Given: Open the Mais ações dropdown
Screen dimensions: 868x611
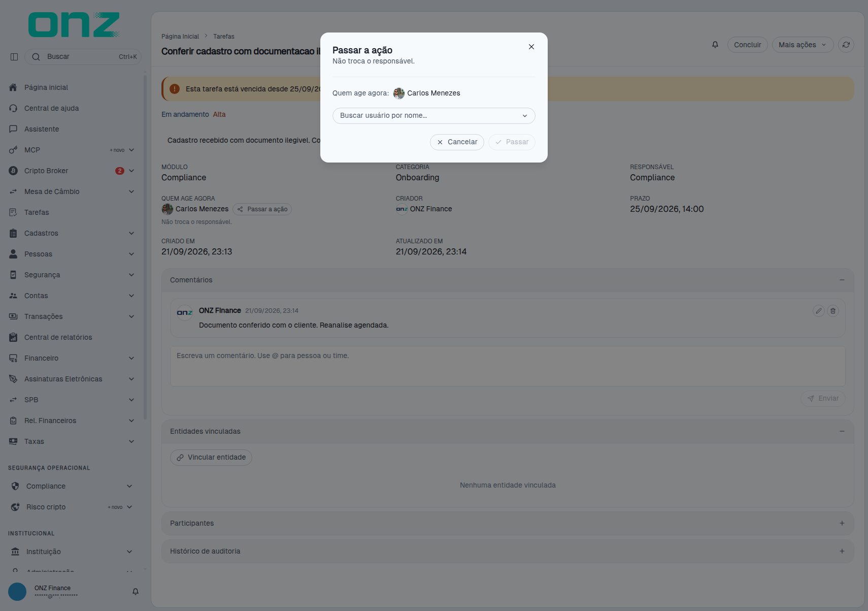Looking at the screenshot, I should (x=803, y=45).
